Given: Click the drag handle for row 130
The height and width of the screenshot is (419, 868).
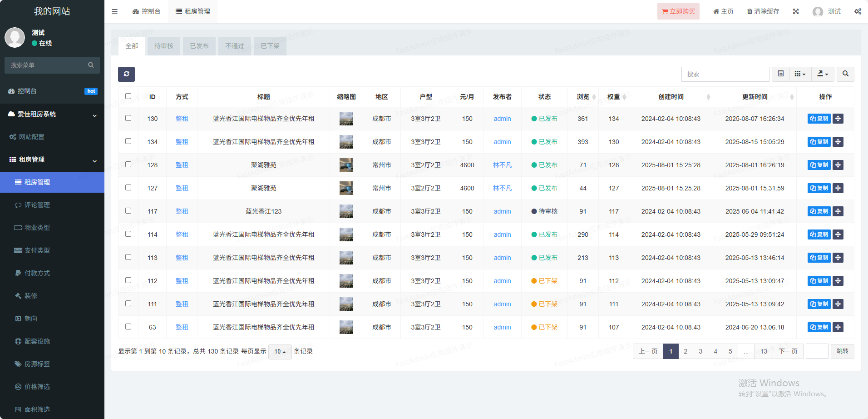Looking at the screenshot, I should coord(838,119).
